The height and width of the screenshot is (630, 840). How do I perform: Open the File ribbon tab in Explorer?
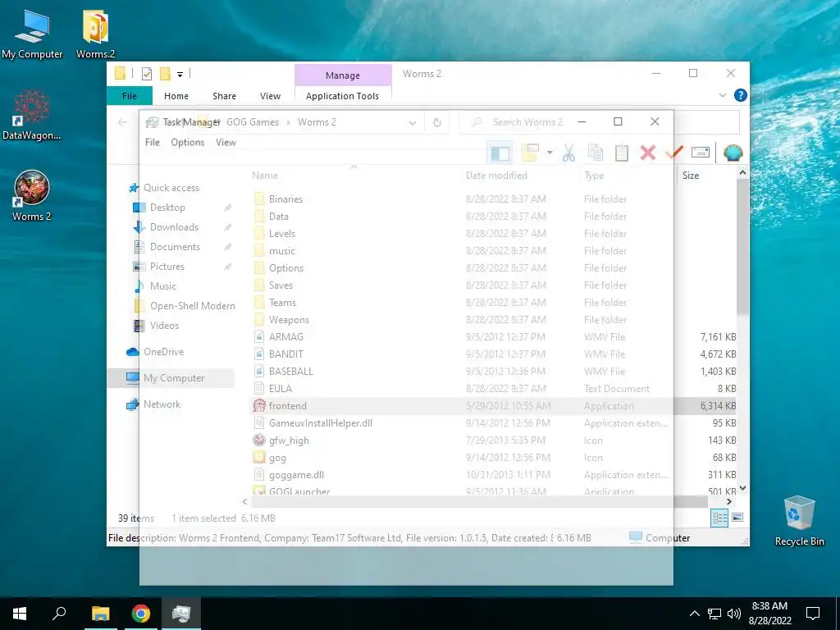point(129,96)
